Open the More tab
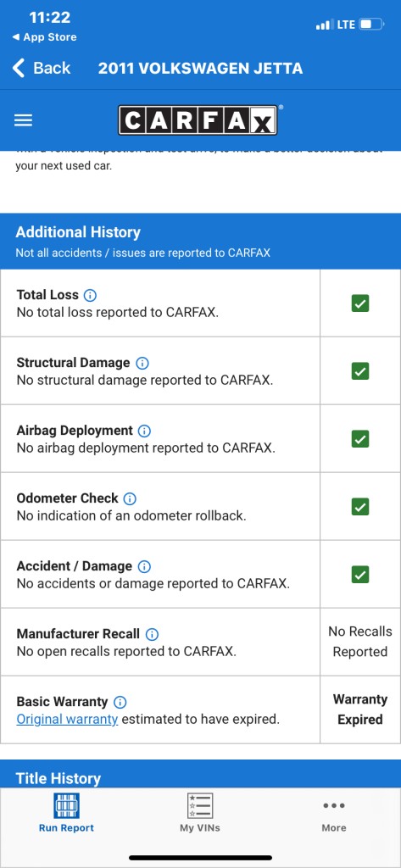 334,815
